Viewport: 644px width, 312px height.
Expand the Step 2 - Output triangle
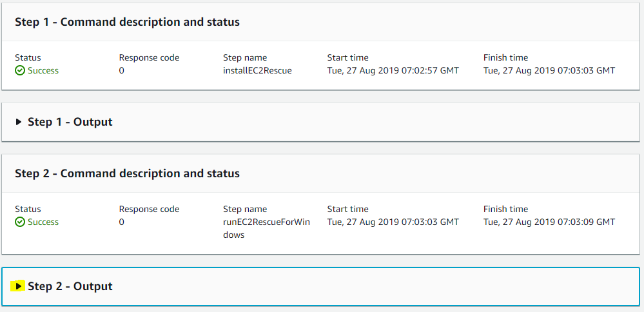[18, 286]
